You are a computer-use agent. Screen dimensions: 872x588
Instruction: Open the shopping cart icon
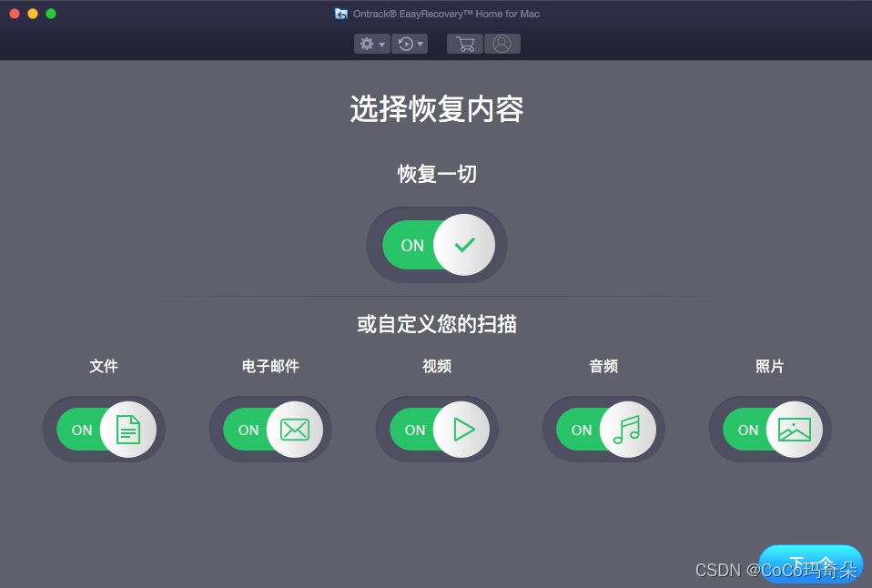coord(464,43)
